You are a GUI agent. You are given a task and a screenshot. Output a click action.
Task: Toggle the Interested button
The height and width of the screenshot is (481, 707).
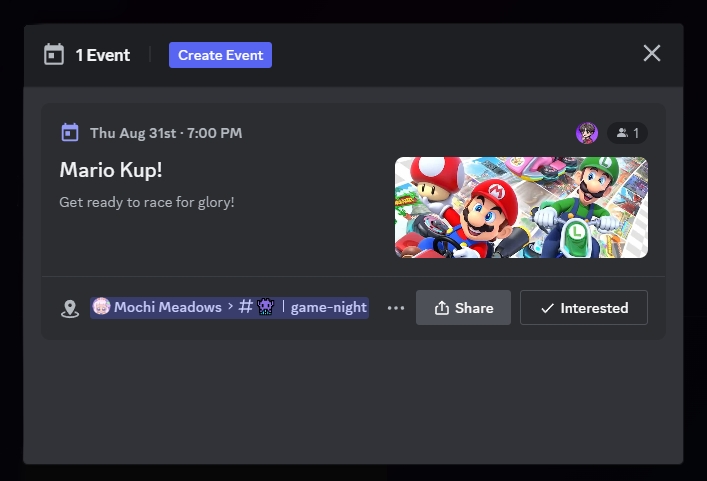coord(583,308)
